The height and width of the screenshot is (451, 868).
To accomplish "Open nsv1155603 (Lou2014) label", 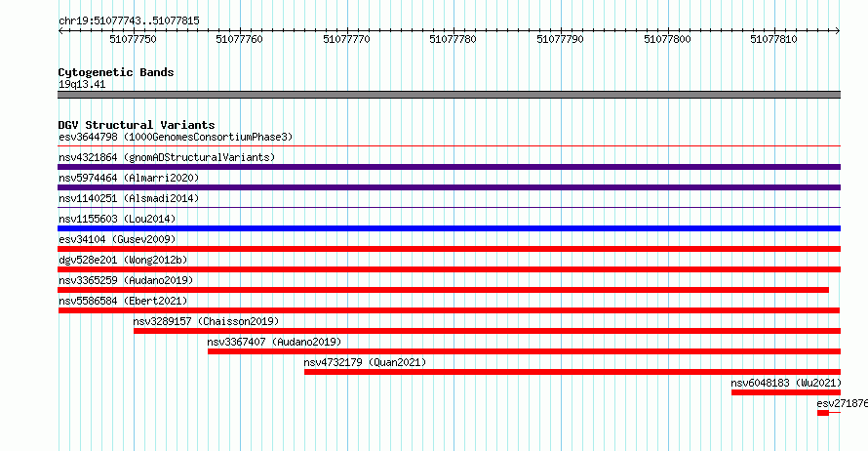I will click(117, 219).
